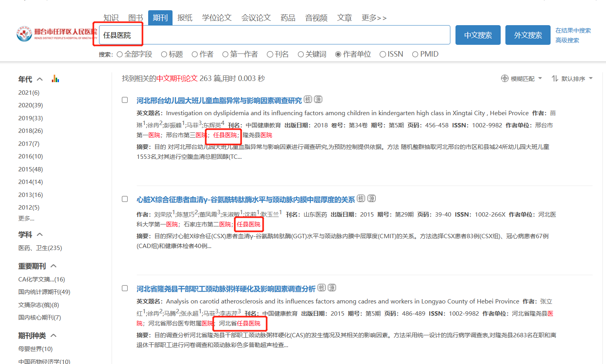Image resolution: width=606 pixels, height=364 pixels.
Task: Open the year distribution bar chart icon
Action: coord(55,79)
